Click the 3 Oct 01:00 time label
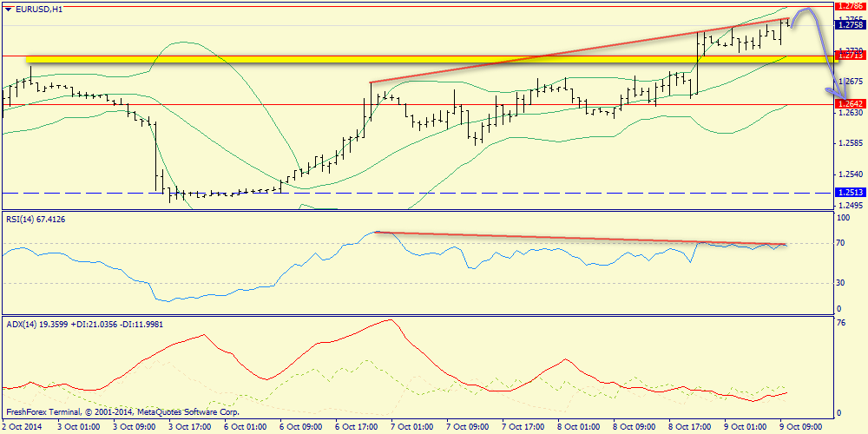The height and width of the screenshot is (434, 868). 79,427
